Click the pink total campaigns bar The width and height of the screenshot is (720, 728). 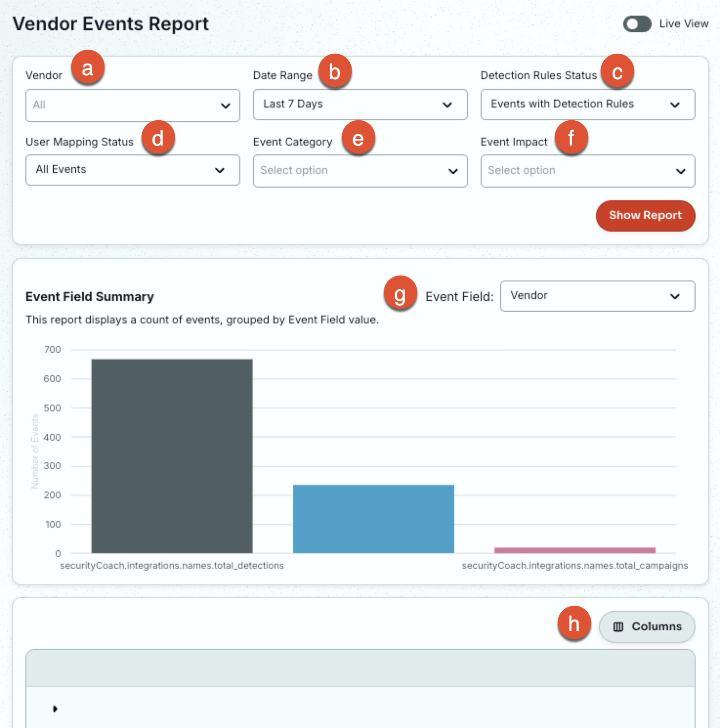[x=575, y=551]
